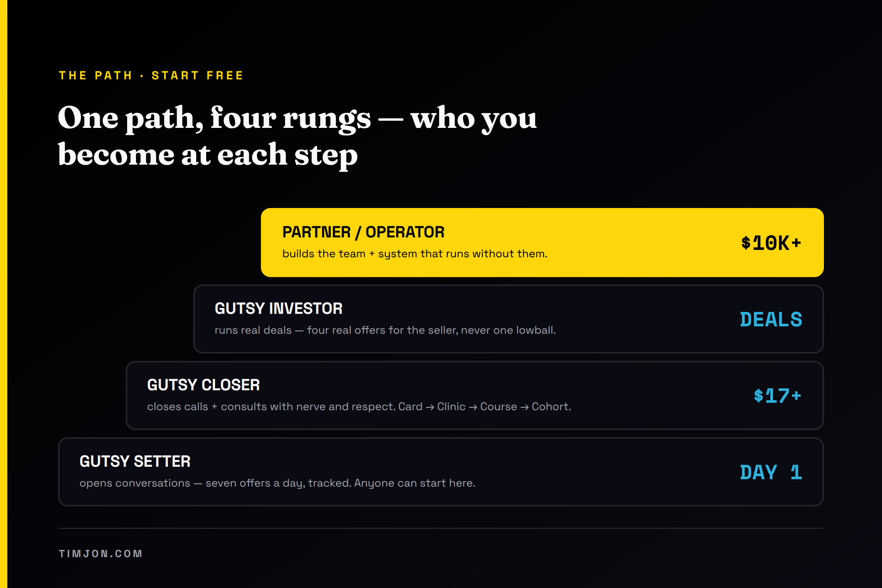The image size is (882, 588).
Task: Select the Gutsy Closer card title
Action: tap(203, 385)
